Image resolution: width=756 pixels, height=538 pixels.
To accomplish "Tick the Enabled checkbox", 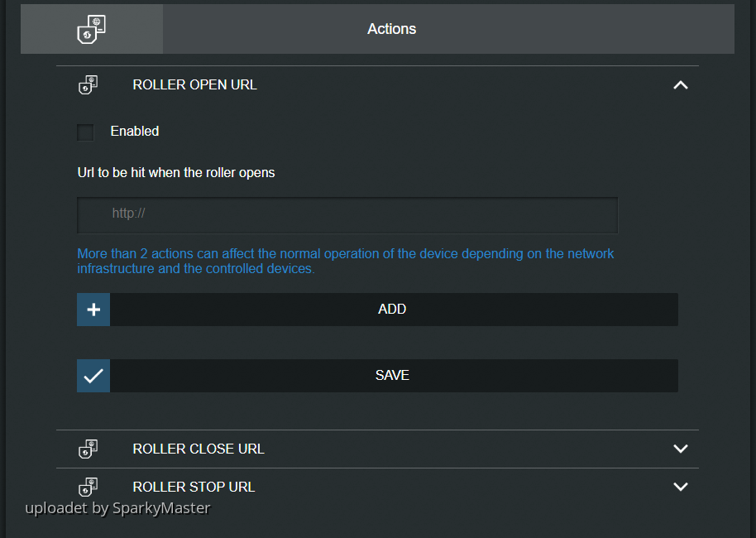I will pos(85,132).
